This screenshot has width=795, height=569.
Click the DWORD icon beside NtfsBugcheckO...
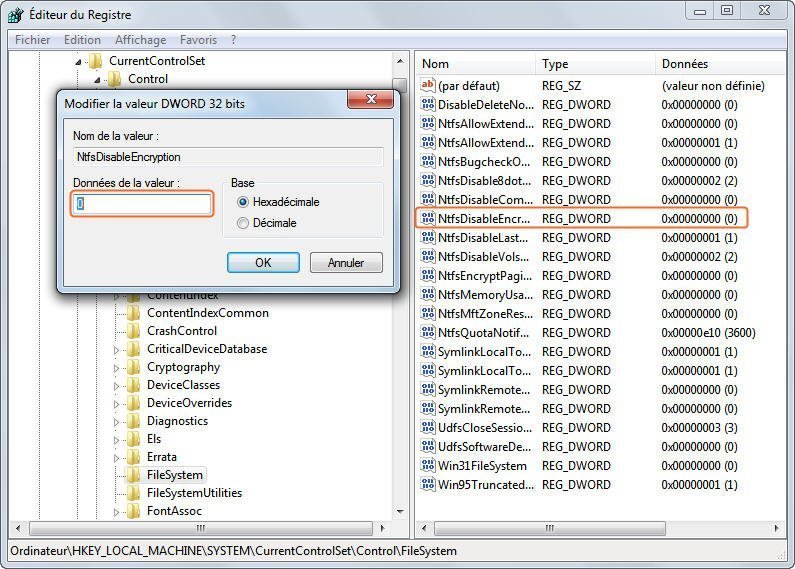tap(428, 161)
